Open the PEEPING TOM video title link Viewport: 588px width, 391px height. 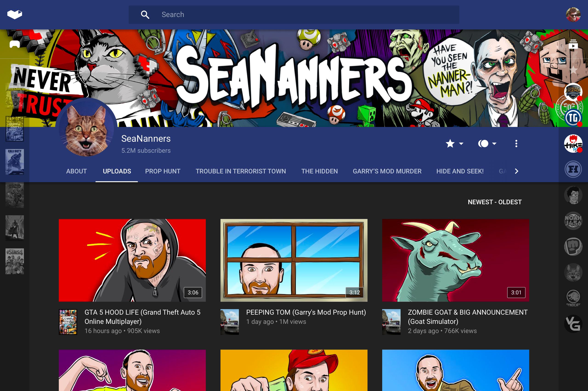306,312
